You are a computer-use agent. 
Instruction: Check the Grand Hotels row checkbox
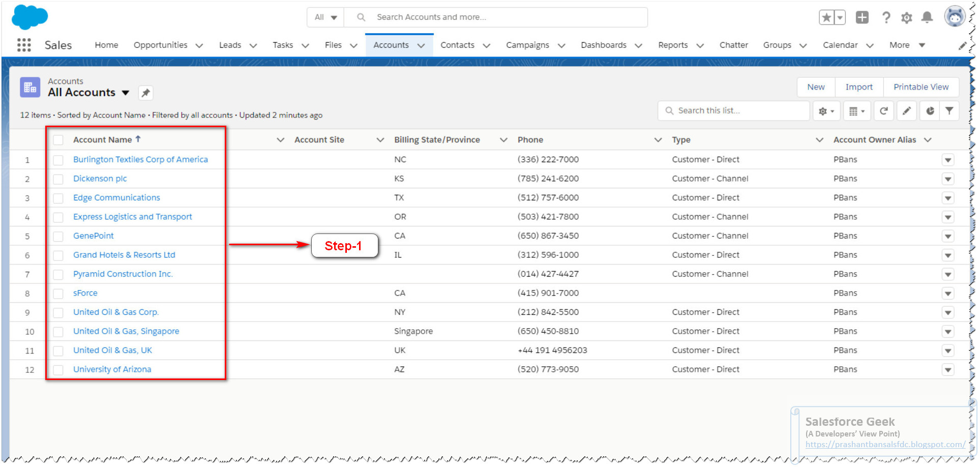pos(58,255)
